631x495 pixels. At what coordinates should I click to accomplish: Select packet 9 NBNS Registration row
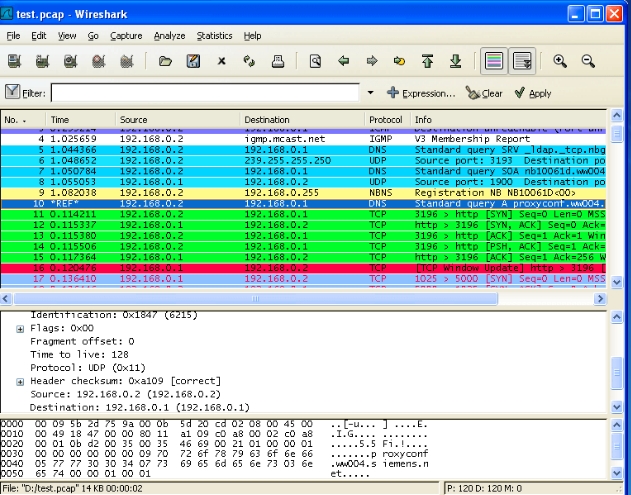pyautogui.click(x=303, y=193)
